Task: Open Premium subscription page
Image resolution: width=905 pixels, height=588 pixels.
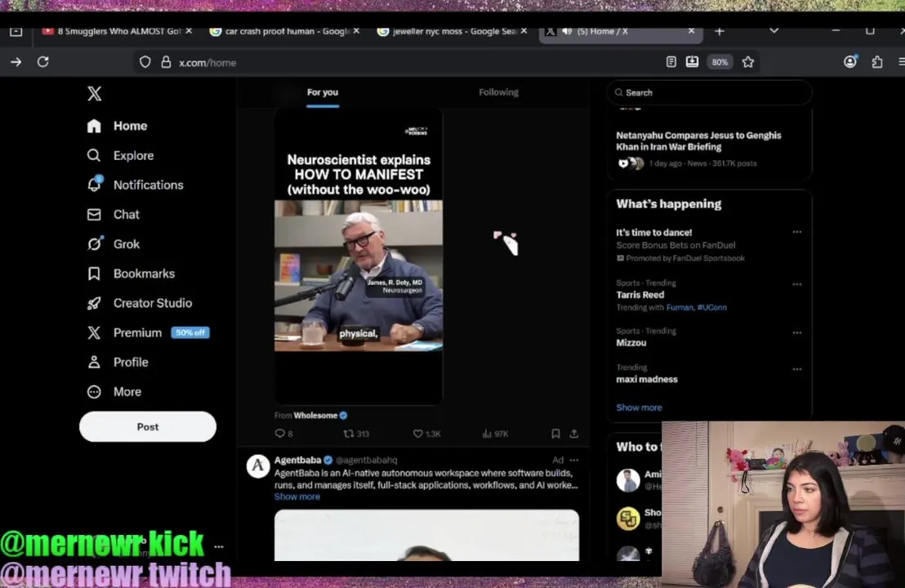Action: 148,332
